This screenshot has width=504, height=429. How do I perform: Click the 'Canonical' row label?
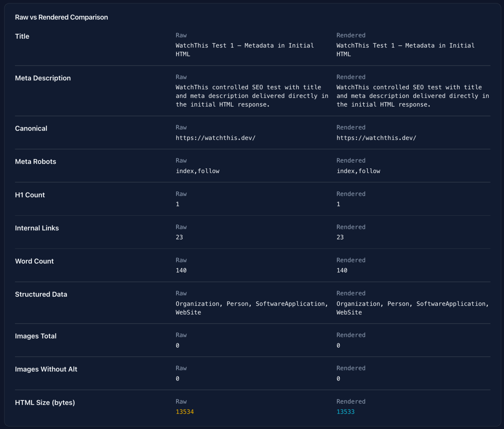click(x=31, y=128)
